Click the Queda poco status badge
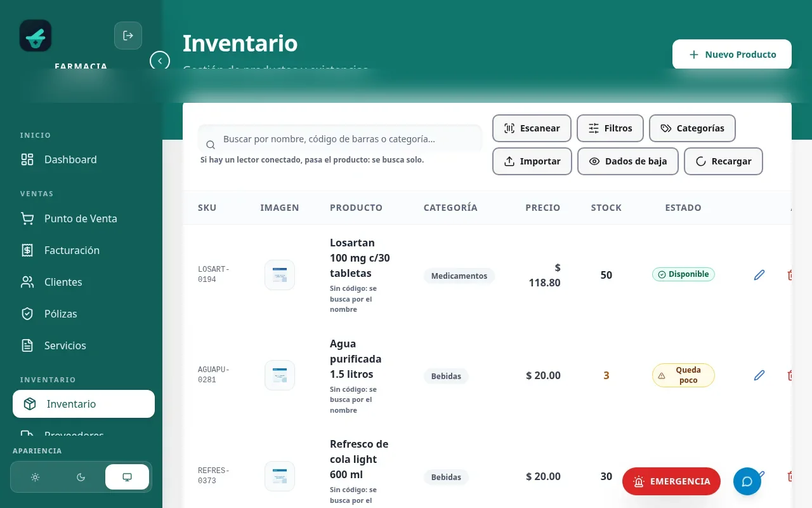Image resolution: width=812 pixels, height=508 pixels. point(683,375)
